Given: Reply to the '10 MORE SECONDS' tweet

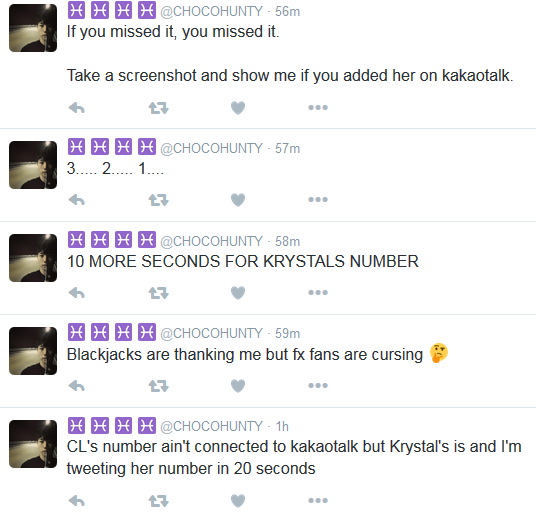Looking at the screenshot, I should tap(77, 293).
